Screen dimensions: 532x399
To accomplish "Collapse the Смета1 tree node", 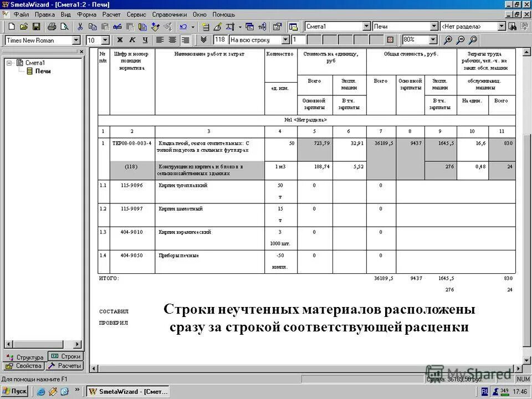I will click(x=9, y=63).
